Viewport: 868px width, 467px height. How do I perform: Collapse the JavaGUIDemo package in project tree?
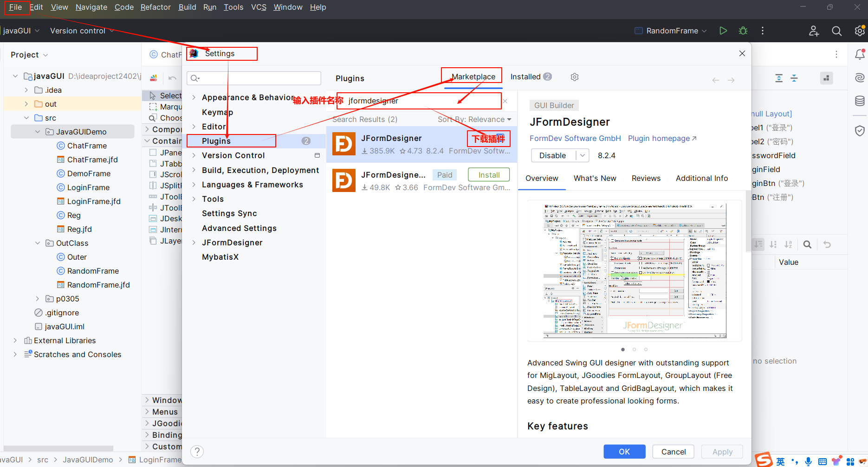(x=38, y=132)
